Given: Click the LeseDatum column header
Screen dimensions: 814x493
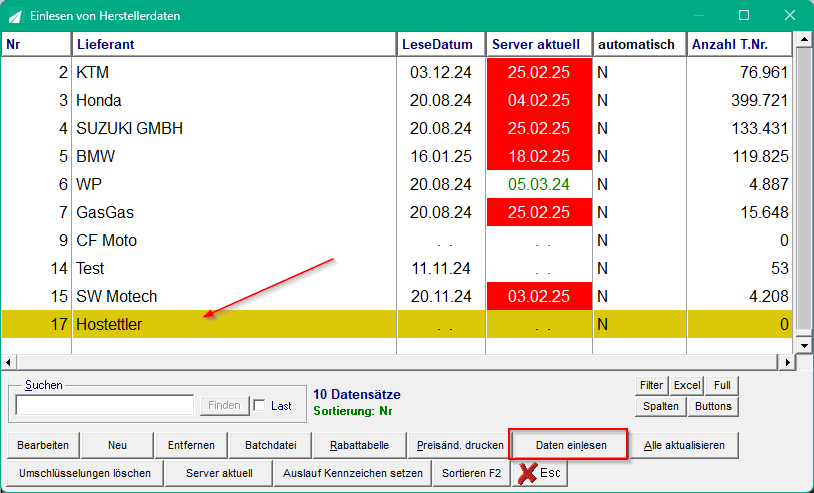Looking at the screenshot, I should click(441, 45).
